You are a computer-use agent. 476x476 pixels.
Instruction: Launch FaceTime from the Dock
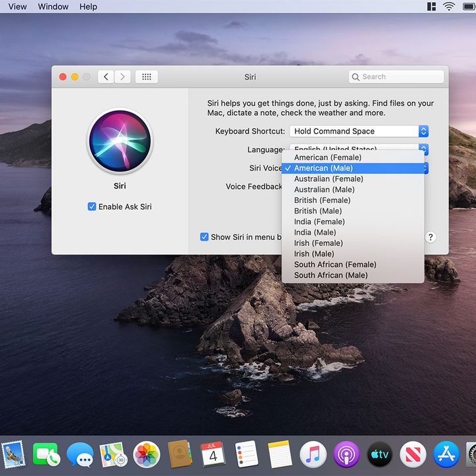(46, 454)
